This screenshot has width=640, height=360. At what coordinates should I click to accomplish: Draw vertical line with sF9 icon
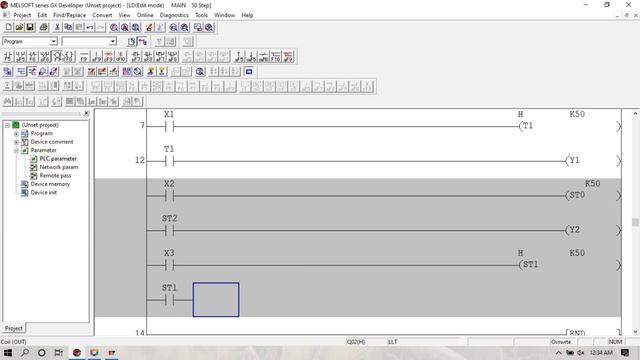[x=96, y=56]
